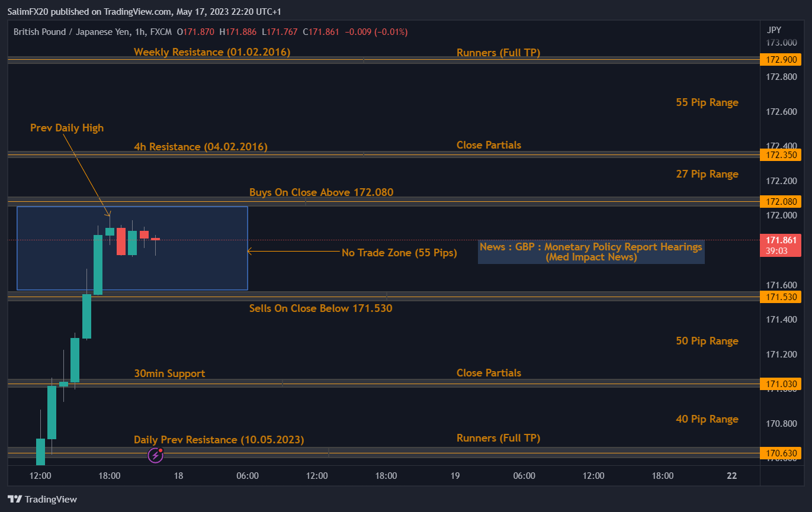
Task: Click the Weekly Resistance (01.02.2016) text label
Action: [x=212, y=52]
